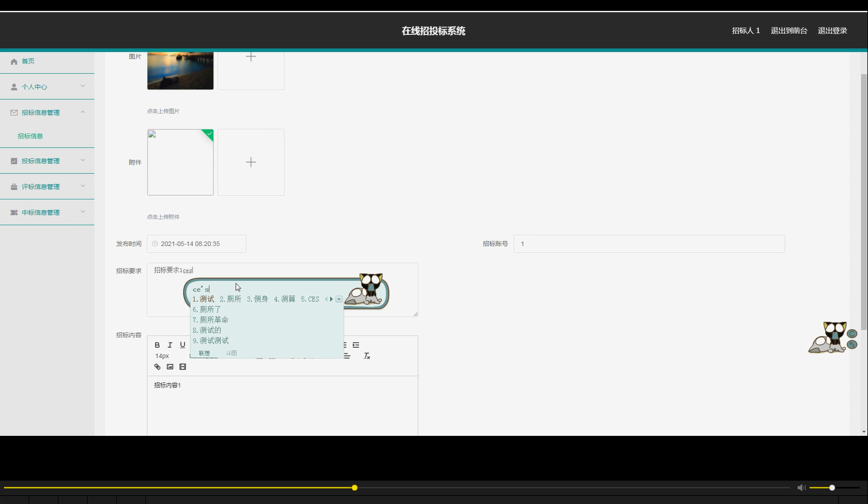Insert a video in content editor
The height and width of the screenshot is (504, 868).
click(183, 367)
